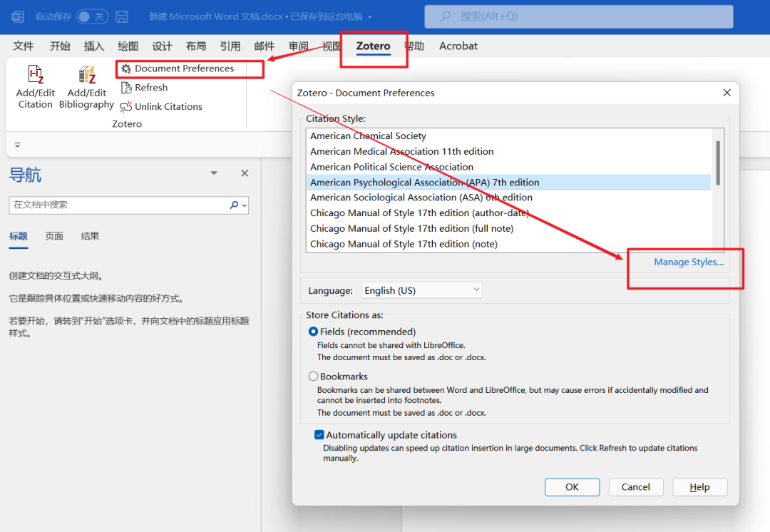
Task: Close the navigation pane
Action: (245, 173)
